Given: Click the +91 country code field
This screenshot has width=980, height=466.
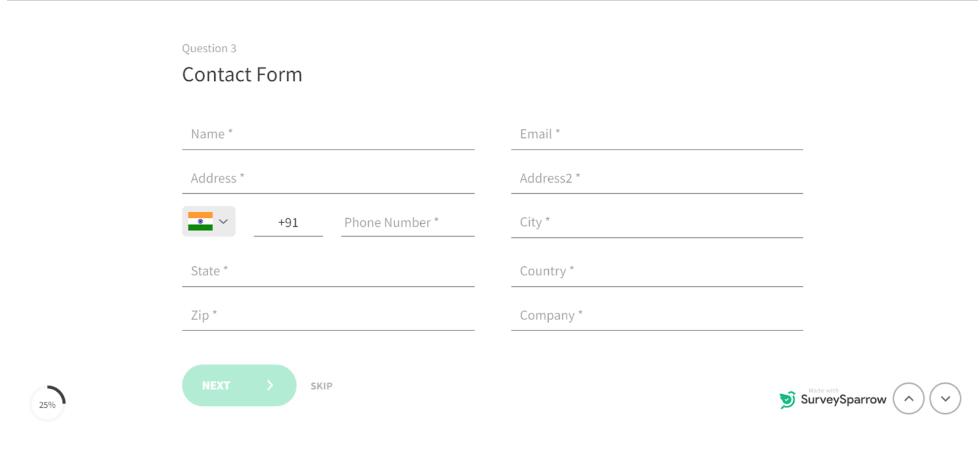Looking at the screenshot, I should click(x=288, y=223).
